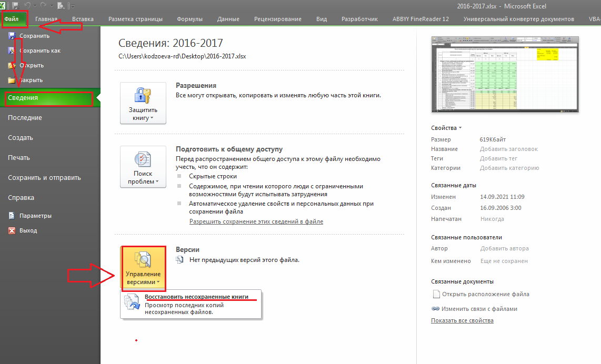The height and width of the screenshot is (364, 601).
Task: Open the Поиск проблем dropdown button
Action: [x=143, y=167]
